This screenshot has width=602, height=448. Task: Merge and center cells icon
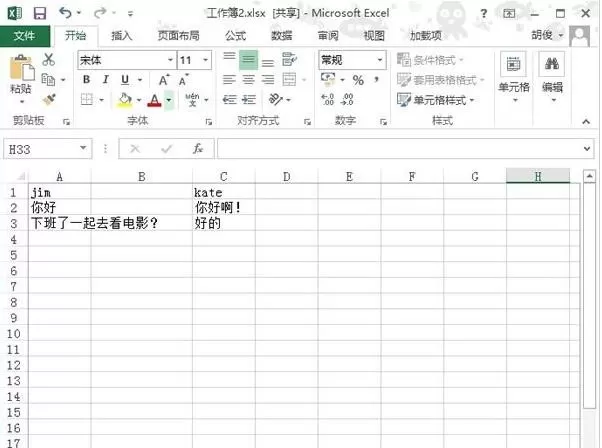coord(289,79)
